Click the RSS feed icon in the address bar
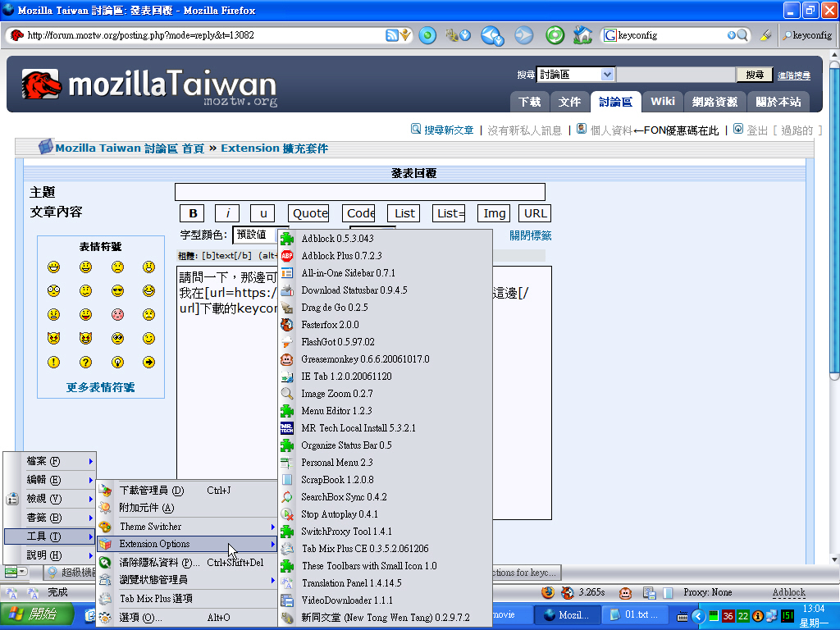840x630 pixels. click(x=392, y=35)
